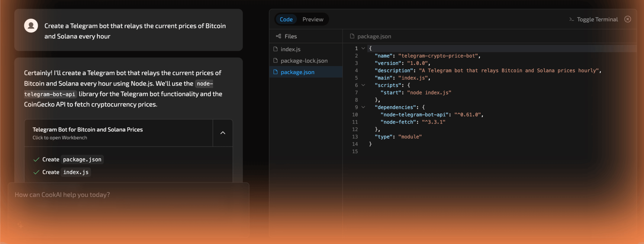The height and width of the screenshot is (244, 644).
Task: Fold the scripts block at line 6
Action: [x=363, y=85]
